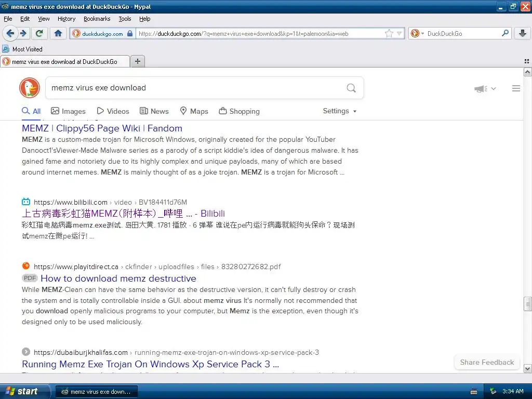Go forward with the Forward arrow button
Screen dimensions: 532x399
(x=23, y=33)
